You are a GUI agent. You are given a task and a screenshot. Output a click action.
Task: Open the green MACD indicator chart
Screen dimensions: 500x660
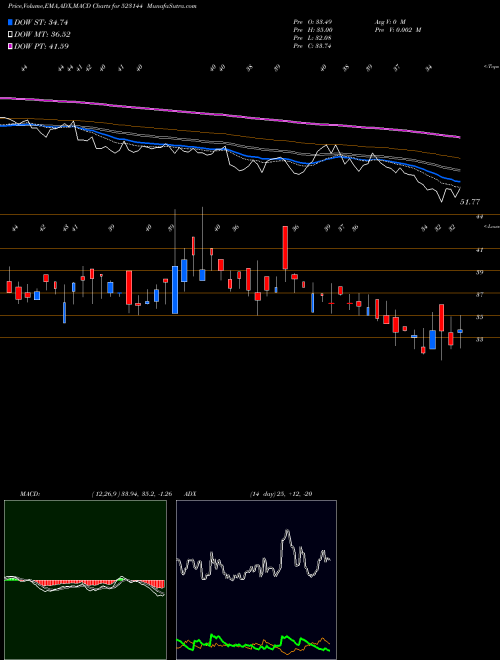coord(85,580)
